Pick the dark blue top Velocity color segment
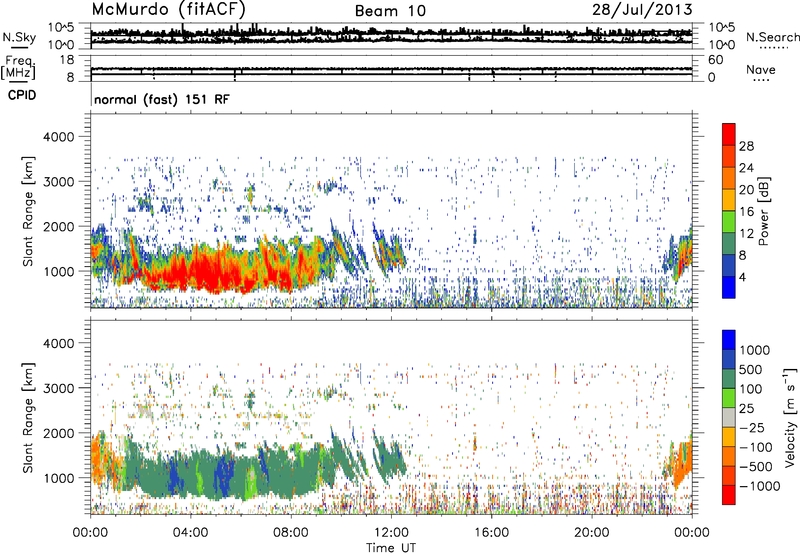Screen dimensions: 800x554 729,340
